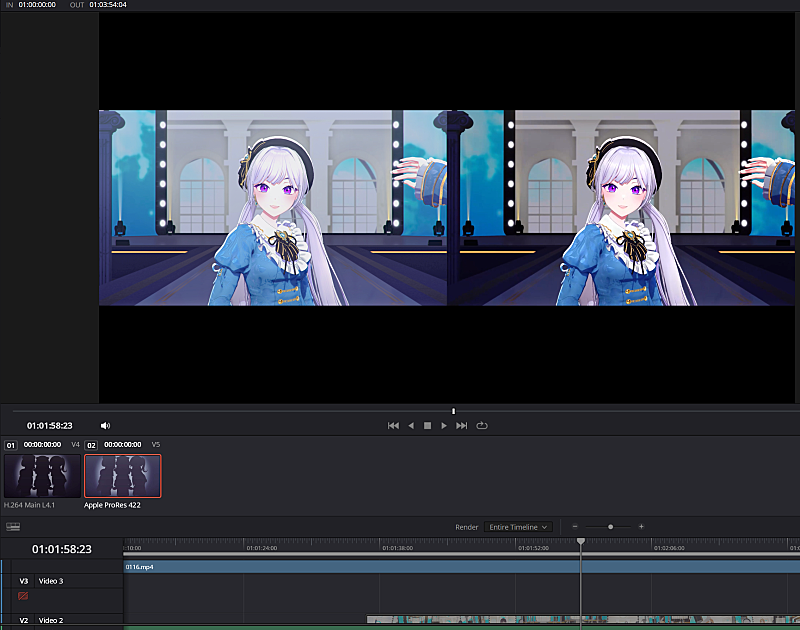Image resolution: width=800 pixels, height=630 pixels.
Task: Mute audio with the speaker icon
Action: tap(105, 426)
